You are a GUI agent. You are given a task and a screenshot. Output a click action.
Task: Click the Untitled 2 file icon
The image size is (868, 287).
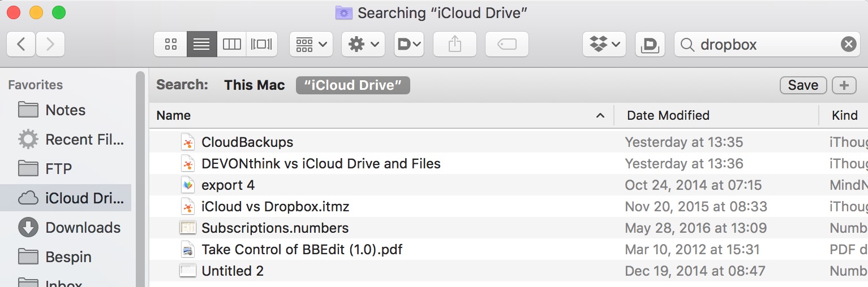[x=187, y=271]
